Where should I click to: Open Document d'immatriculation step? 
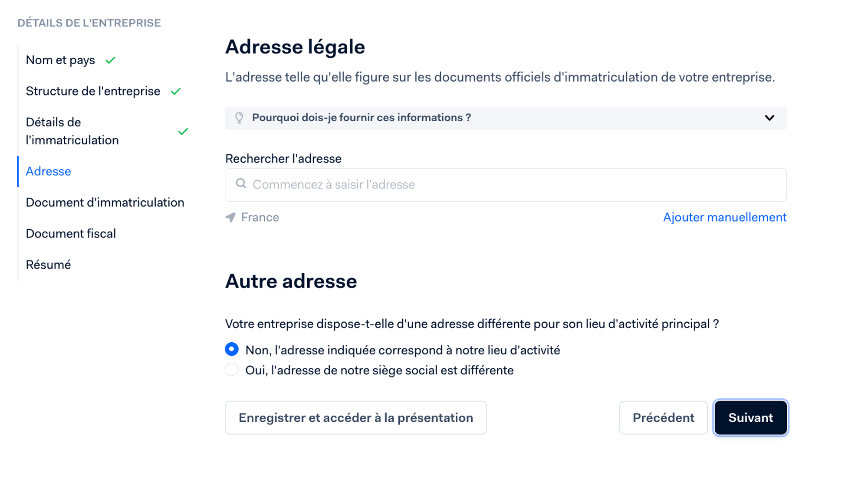click(105, 202)
